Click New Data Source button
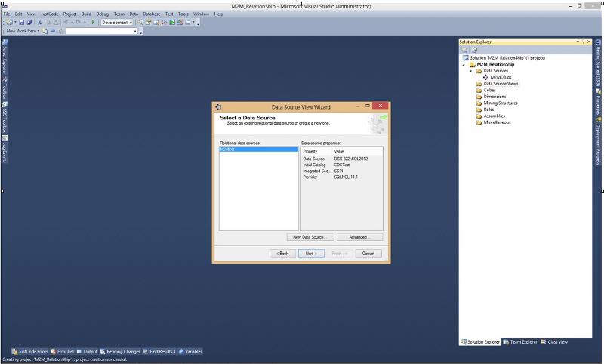Viewport: 604px width, 364px height. pos(310,237)
